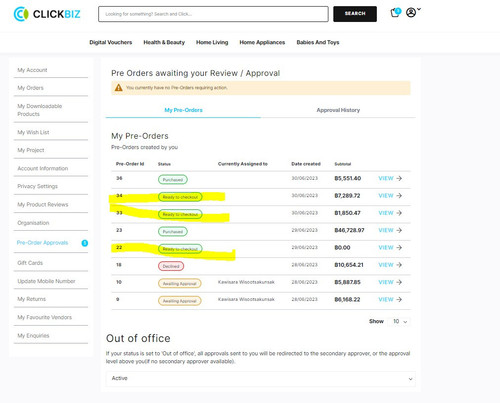Image resolution: width=500 pixels, height=403 pixels.
Task: Click the Date created column header
Action: [306, 164]
